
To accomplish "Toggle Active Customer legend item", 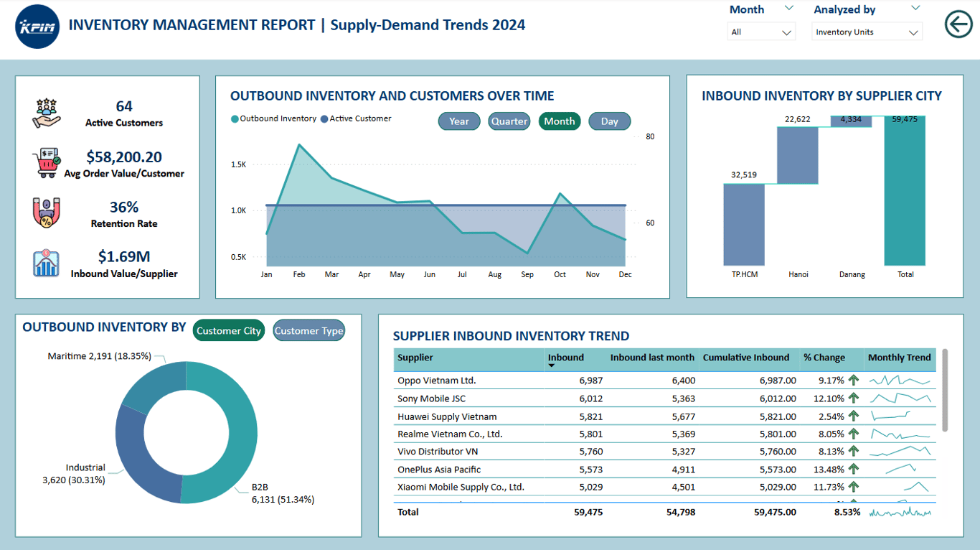I will (x=356, y=118).
